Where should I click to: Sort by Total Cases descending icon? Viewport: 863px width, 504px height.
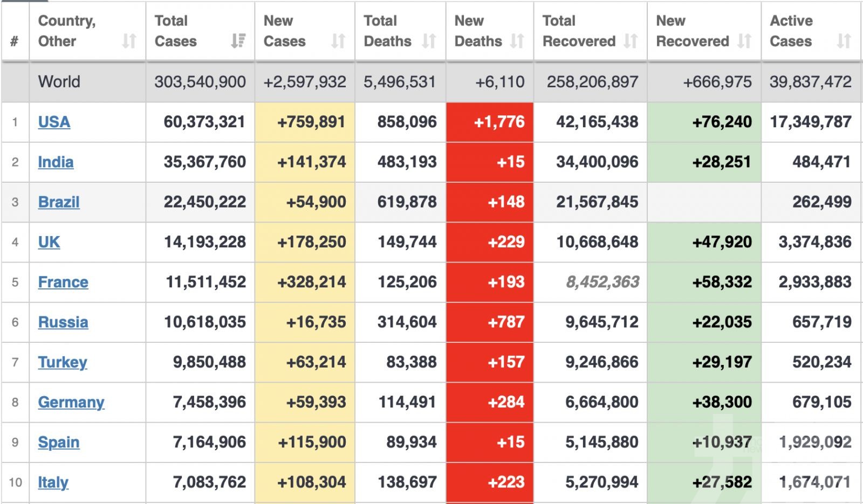[238, 41]
